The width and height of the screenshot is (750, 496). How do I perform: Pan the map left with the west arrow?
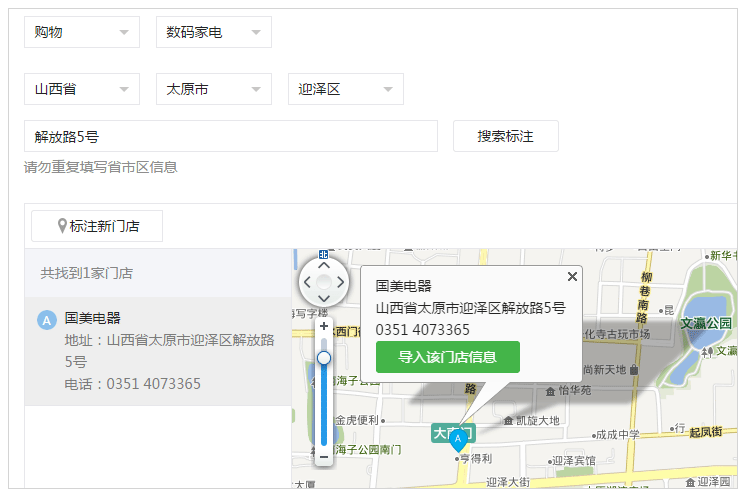pyautogui.click(x=307, y=283)
